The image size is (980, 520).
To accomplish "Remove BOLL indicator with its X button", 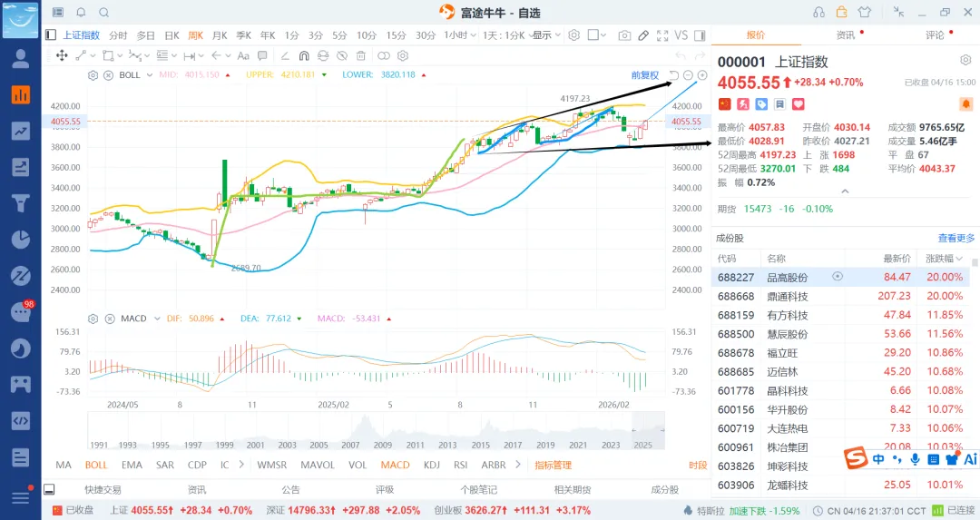I will pos(108,75).
